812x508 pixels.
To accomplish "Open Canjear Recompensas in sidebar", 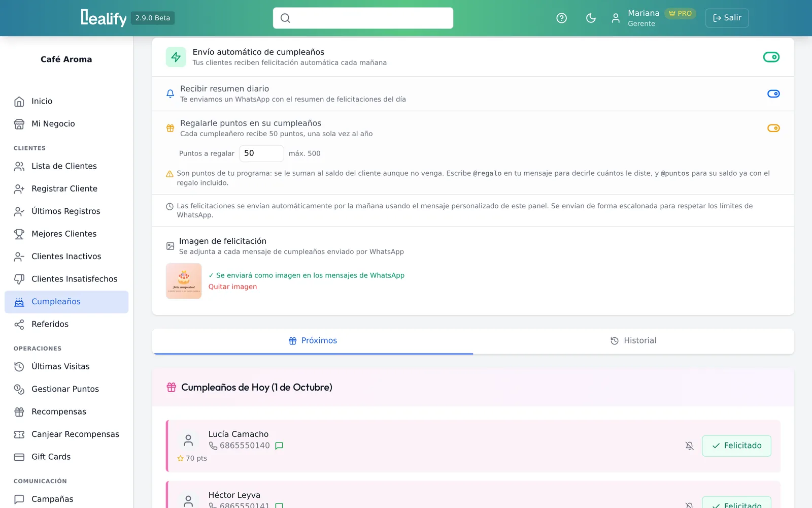I will point(66,434).
